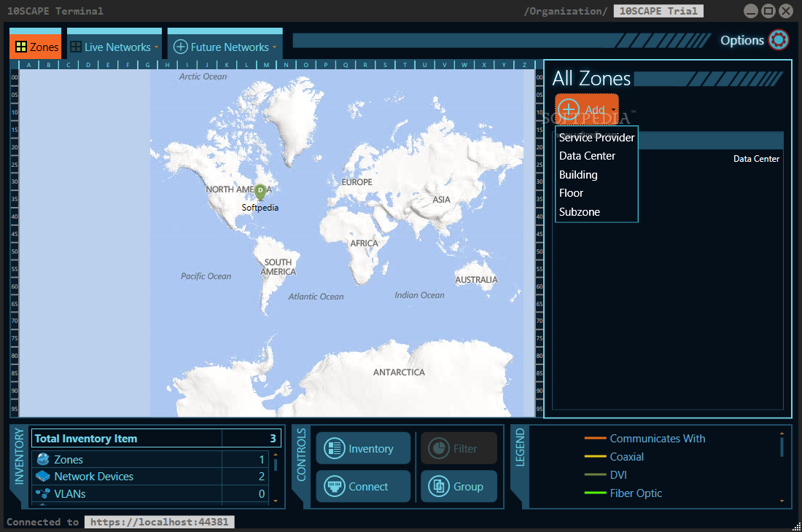This screenshot has width=802, height=532.
Task: Click the Filter control button
Action: [x=459, y=448]
